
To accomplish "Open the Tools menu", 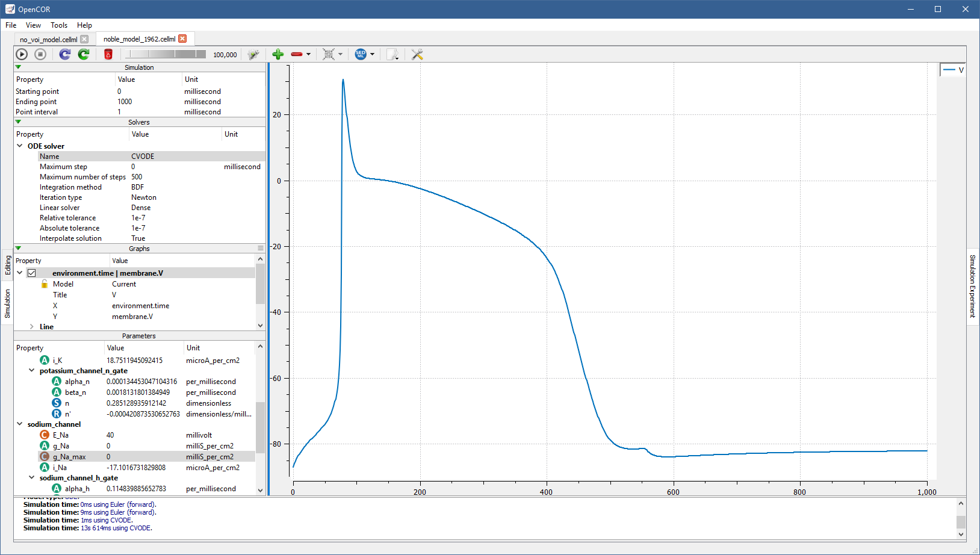I will [58, 25].
